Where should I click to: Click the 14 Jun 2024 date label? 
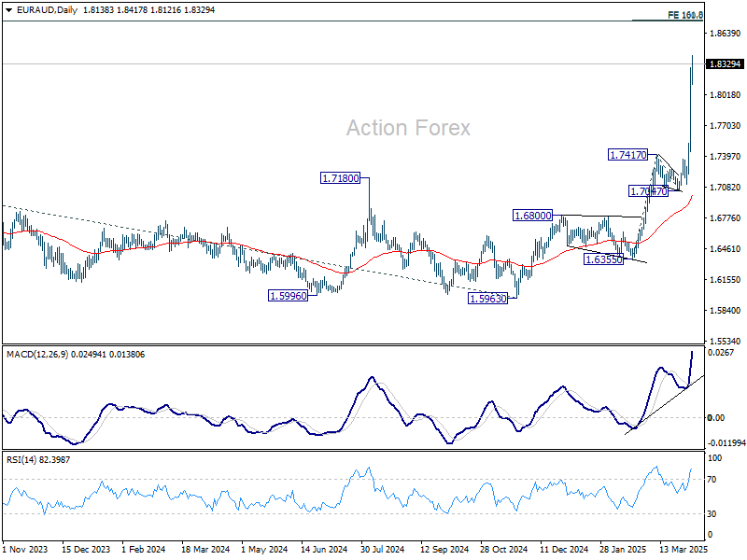point(324,550)
